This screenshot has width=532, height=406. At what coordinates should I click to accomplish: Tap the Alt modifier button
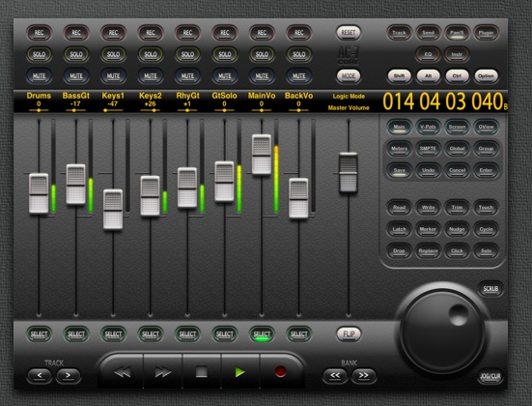coord(428,76)
